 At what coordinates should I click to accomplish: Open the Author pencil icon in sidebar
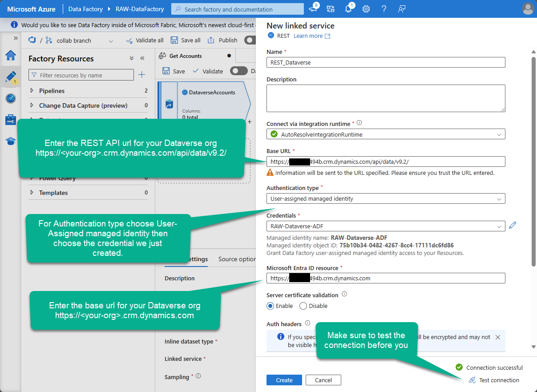[x=11, y=77]
